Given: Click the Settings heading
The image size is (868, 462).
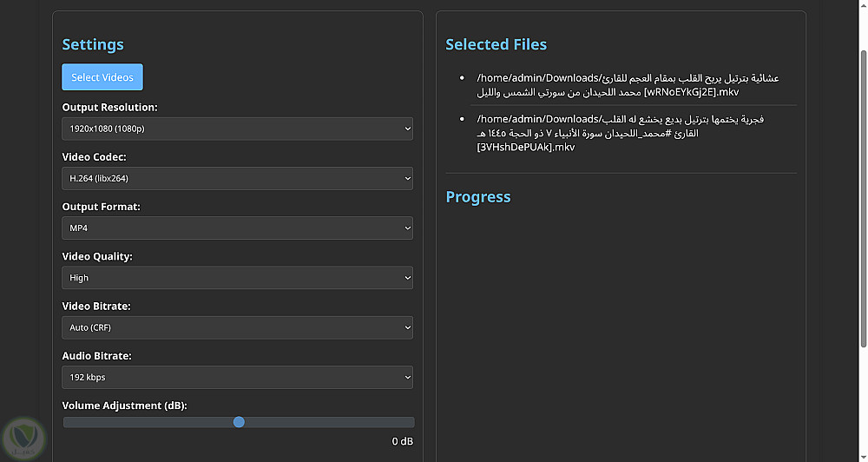Looking at the screenshot, I should [x=93, y=45].
